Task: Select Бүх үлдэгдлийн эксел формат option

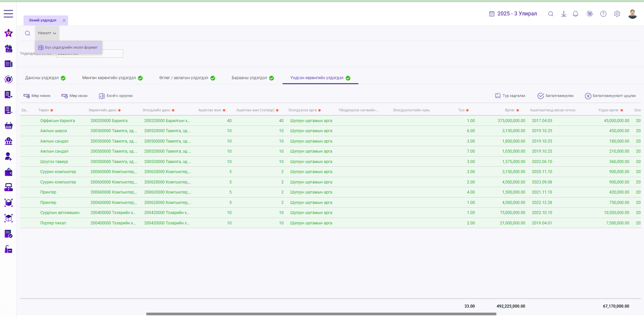Action: coord(68,48)
